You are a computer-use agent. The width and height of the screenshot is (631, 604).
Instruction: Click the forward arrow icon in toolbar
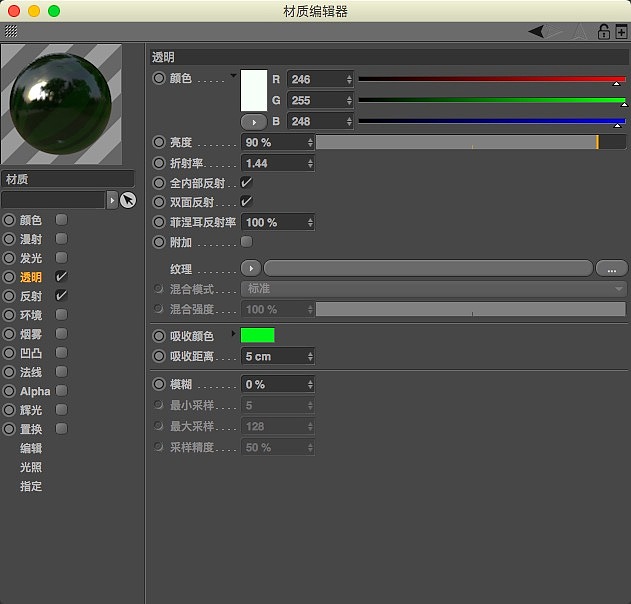tap(556, 31)
